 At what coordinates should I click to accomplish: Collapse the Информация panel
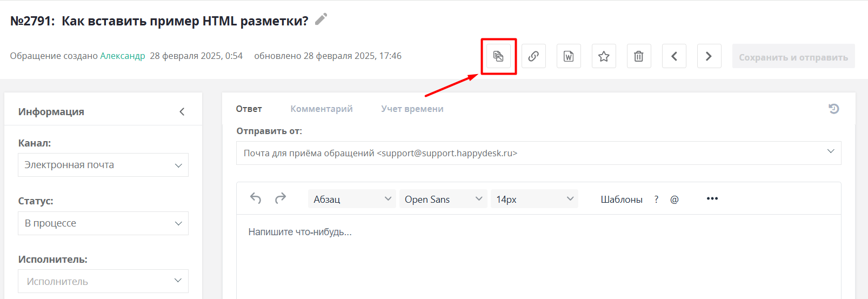pos(182,111)
